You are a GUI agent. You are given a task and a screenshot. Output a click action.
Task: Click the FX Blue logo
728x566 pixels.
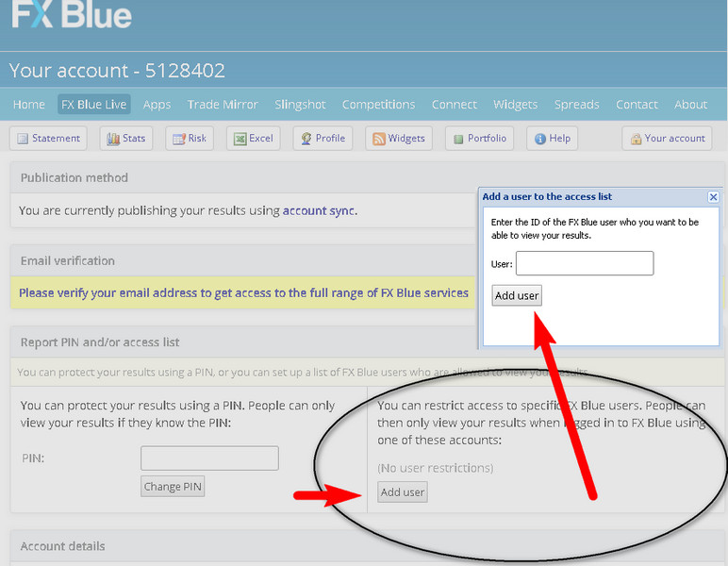72,14
